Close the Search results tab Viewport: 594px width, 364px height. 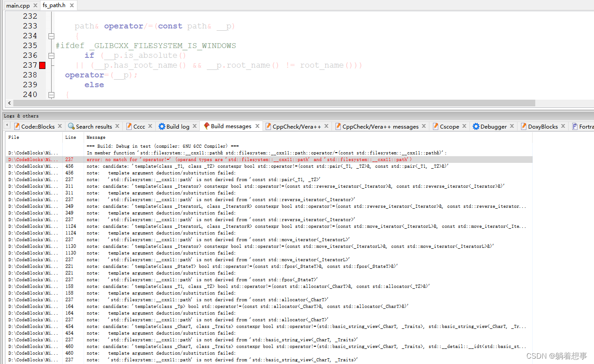118,126
